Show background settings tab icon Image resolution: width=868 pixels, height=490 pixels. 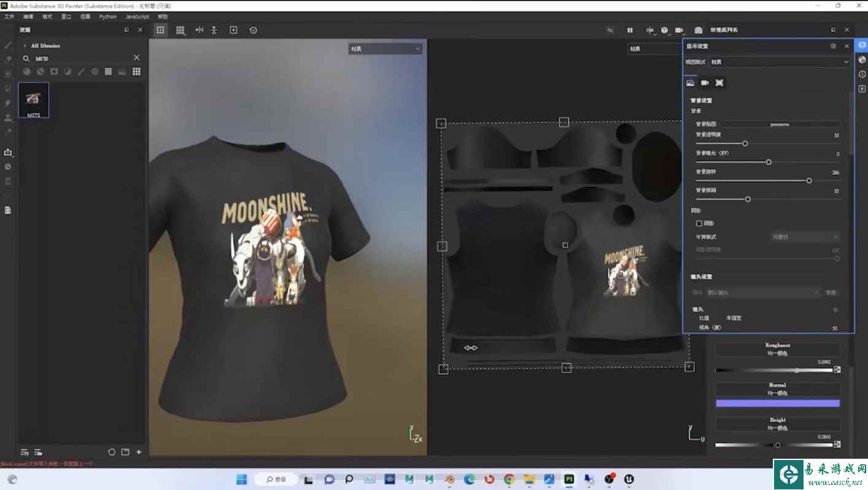point(691,82)
